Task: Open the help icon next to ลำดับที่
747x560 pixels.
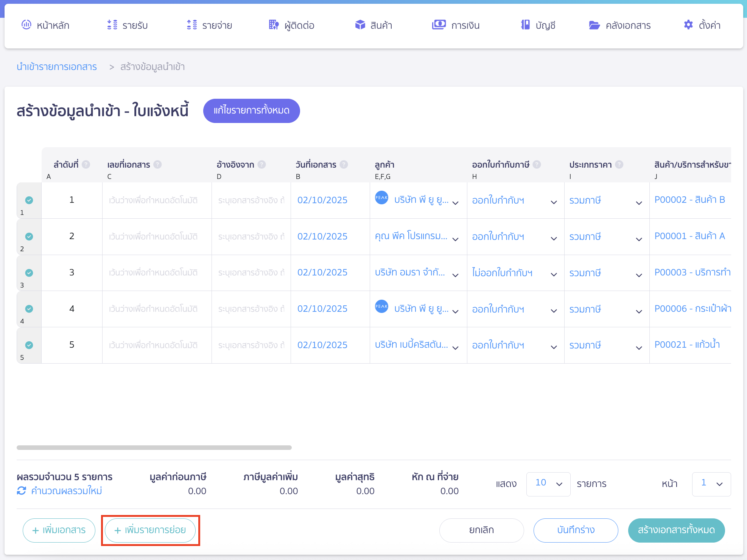Action: point(86,164)
